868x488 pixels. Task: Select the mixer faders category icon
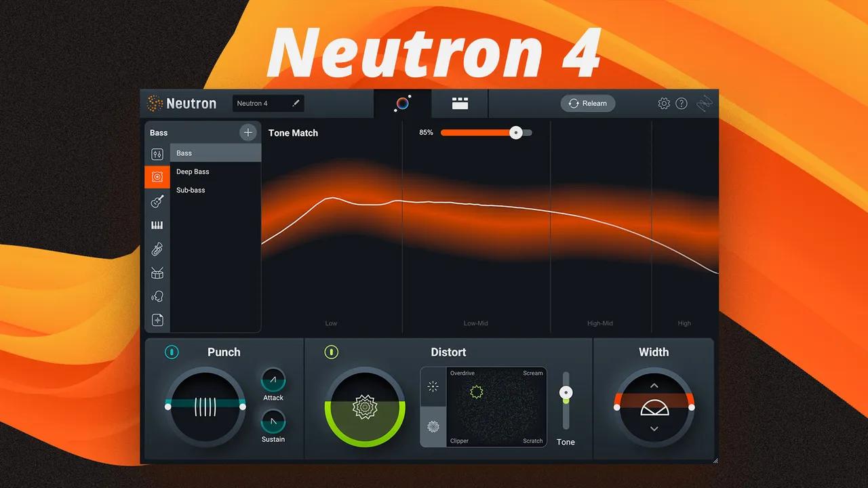(x=157, y=154)
